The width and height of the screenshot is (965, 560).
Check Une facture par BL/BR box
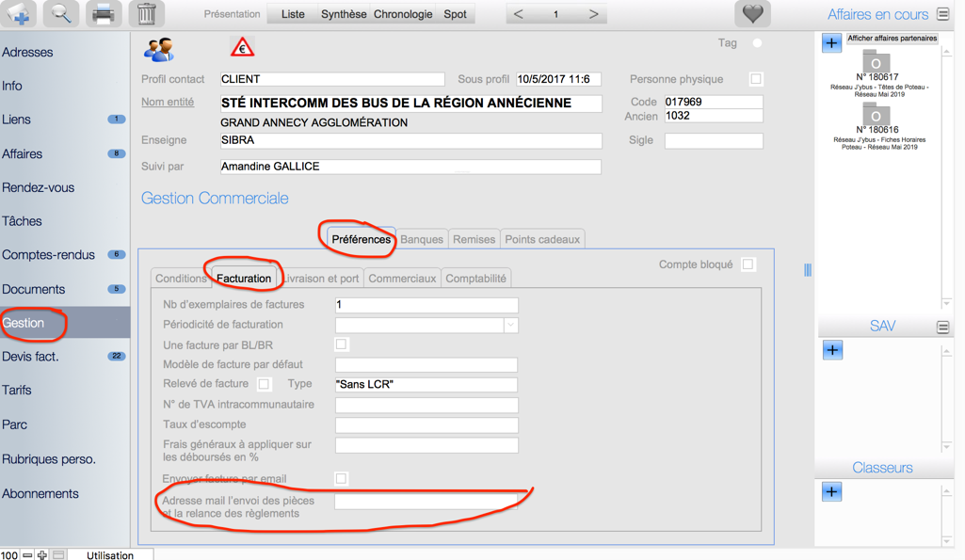pos(342,344)
